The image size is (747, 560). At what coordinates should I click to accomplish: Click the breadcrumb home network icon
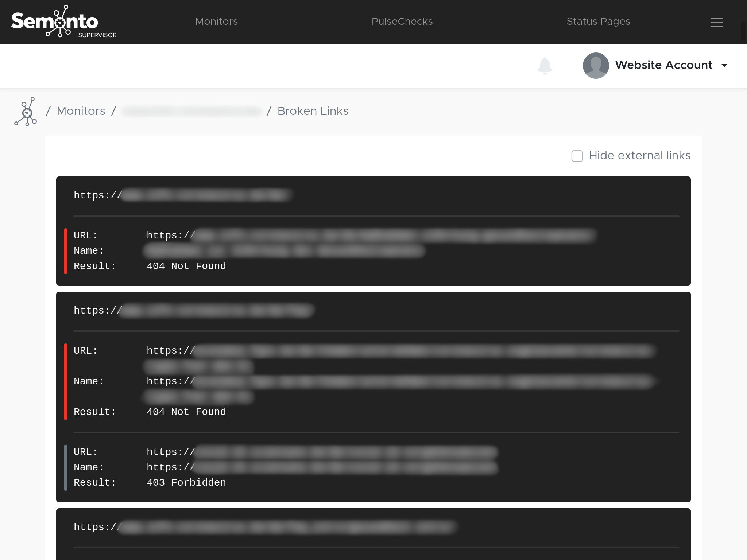click(x=26, y=112)
